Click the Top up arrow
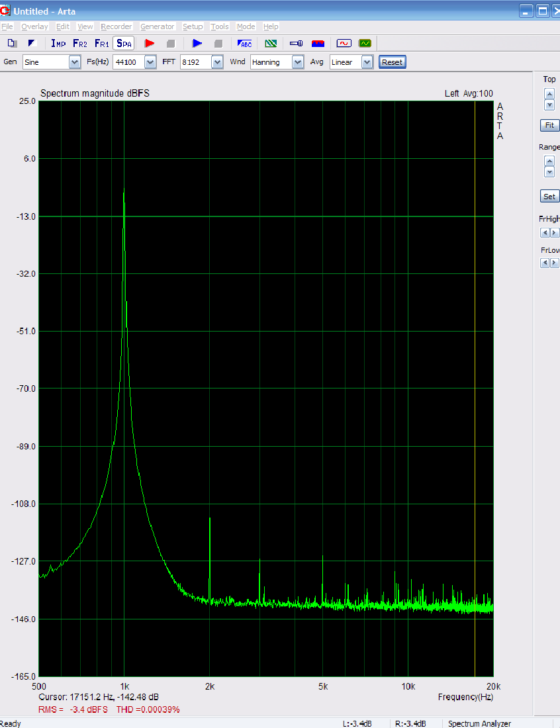This screenshot has height=728, width=560. coord(549,94)
